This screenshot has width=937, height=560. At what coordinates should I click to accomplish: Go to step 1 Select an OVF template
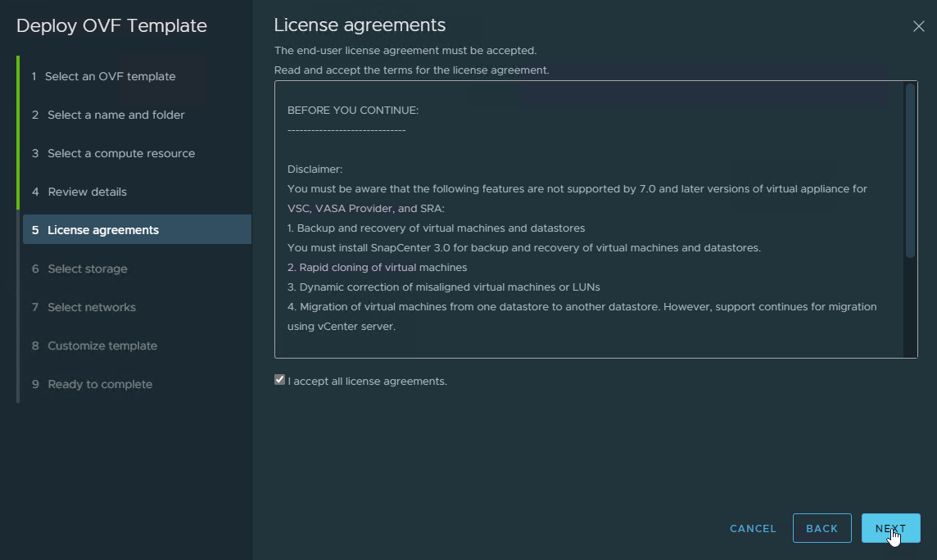(x=110, y=76)
